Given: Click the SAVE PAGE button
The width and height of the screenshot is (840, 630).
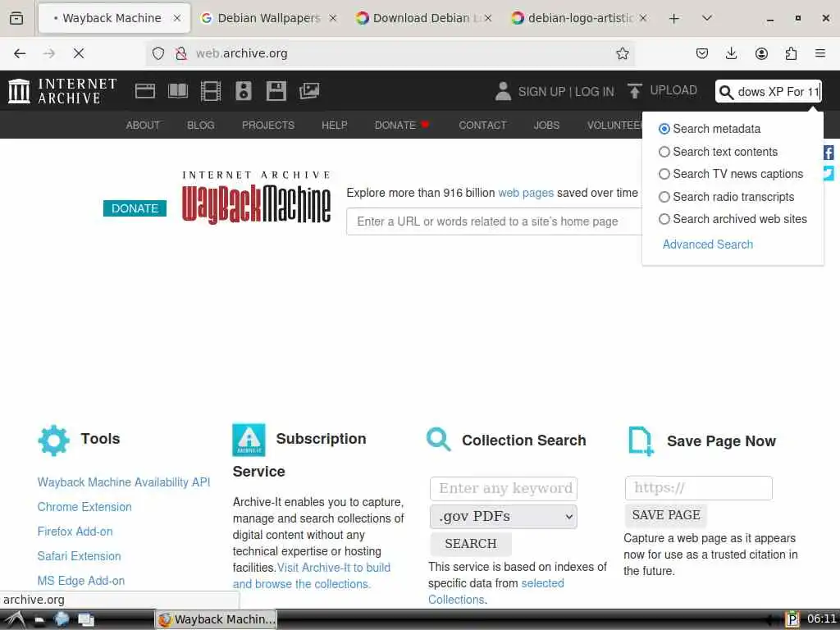Looking at the screenshot, I should pyautogui.click(x=666, y=515).
